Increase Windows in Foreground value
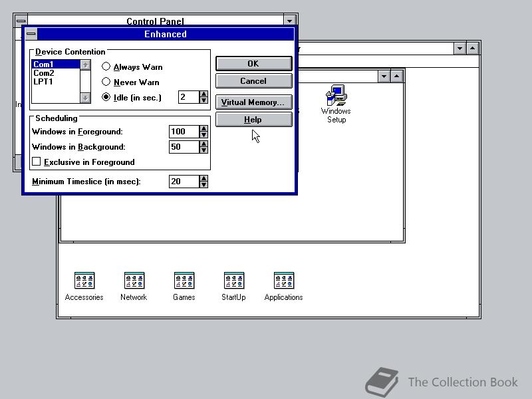 click(x=203, y=128)
